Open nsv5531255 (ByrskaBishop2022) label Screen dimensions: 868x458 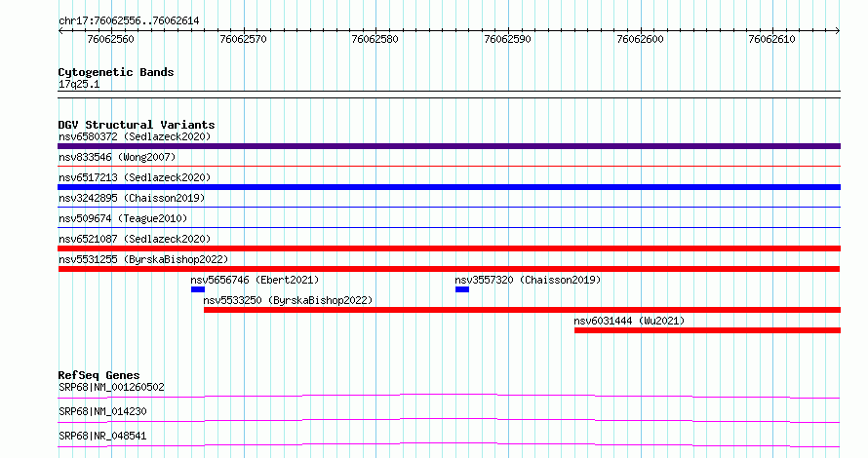143,259
